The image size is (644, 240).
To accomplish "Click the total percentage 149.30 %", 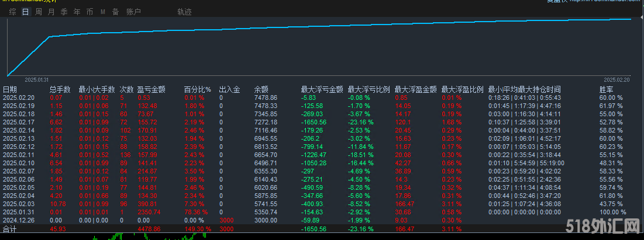I will pos(198,229).
